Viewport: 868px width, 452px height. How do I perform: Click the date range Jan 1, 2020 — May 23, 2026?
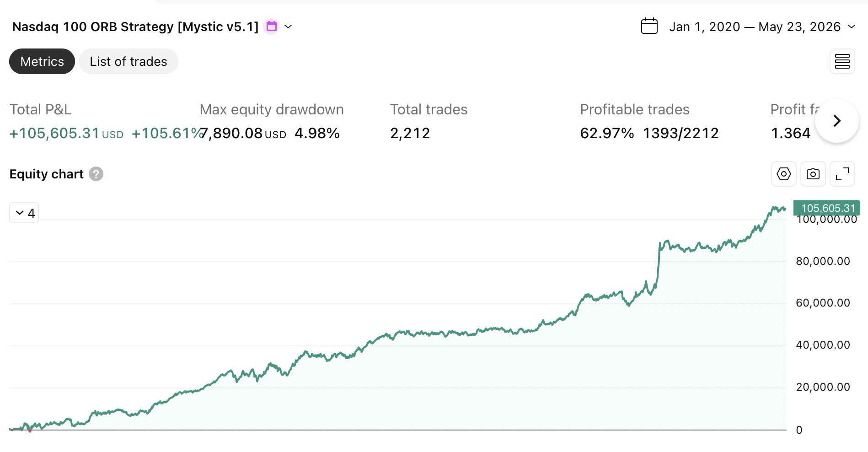[755, 27]
